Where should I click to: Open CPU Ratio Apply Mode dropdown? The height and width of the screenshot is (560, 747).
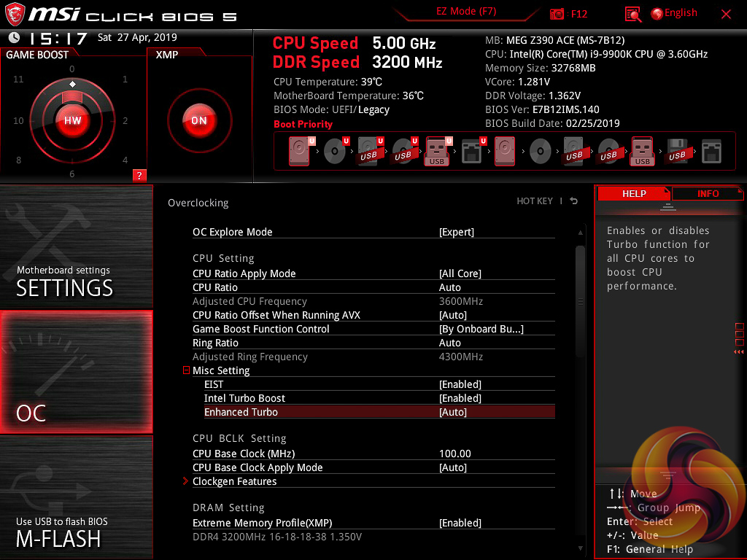click(460, 273)
